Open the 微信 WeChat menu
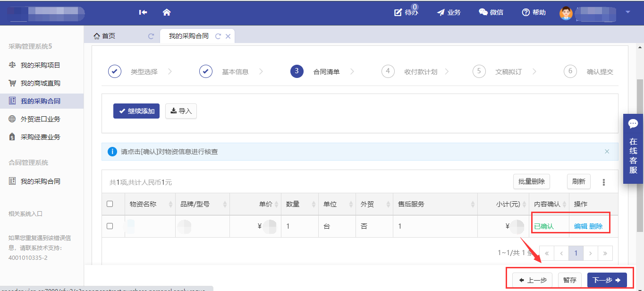 coord(491,12)
